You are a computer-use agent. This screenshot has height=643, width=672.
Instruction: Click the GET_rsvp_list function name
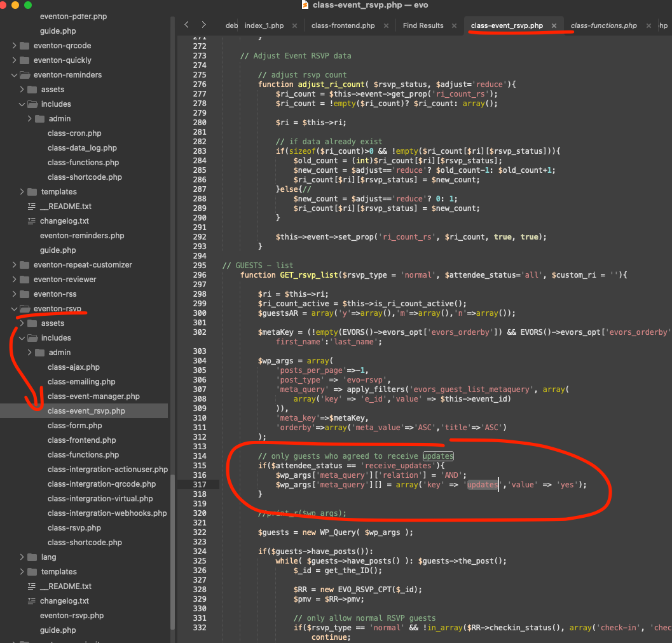click(x=309, y=275)
